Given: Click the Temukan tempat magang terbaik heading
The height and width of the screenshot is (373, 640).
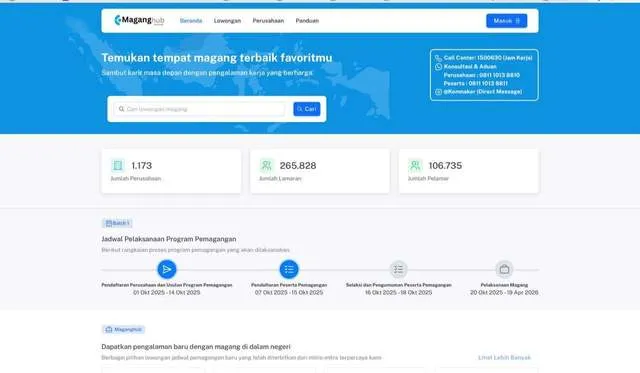Looking at the screenshot, I should 217,58.
